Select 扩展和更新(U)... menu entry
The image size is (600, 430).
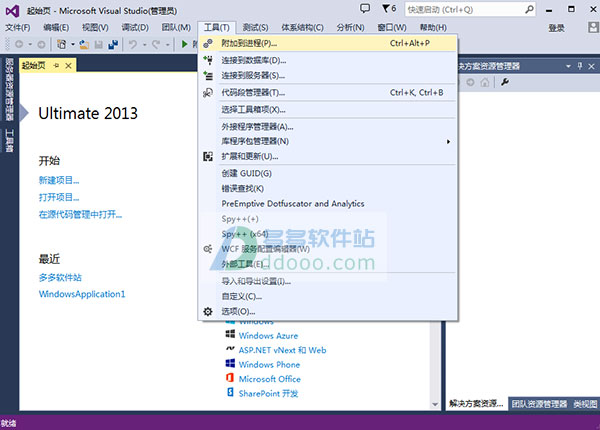click(x=328, y=156)
